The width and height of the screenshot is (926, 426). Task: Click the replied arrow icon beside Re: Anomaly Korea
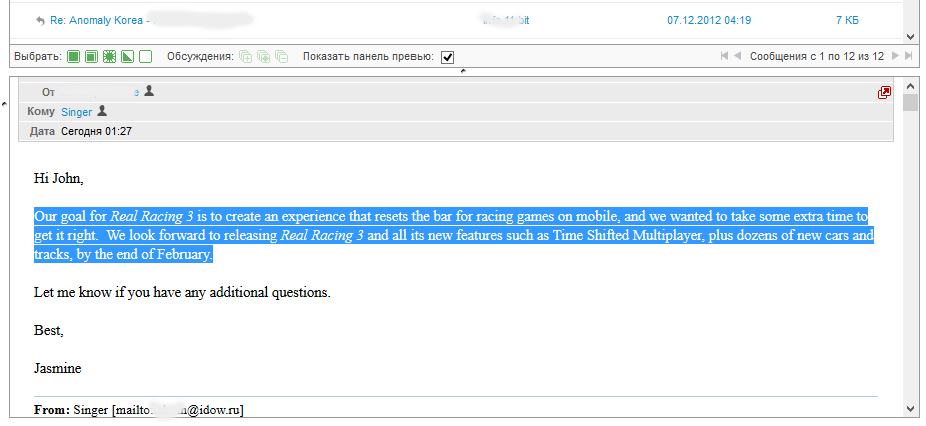(40, 21)
